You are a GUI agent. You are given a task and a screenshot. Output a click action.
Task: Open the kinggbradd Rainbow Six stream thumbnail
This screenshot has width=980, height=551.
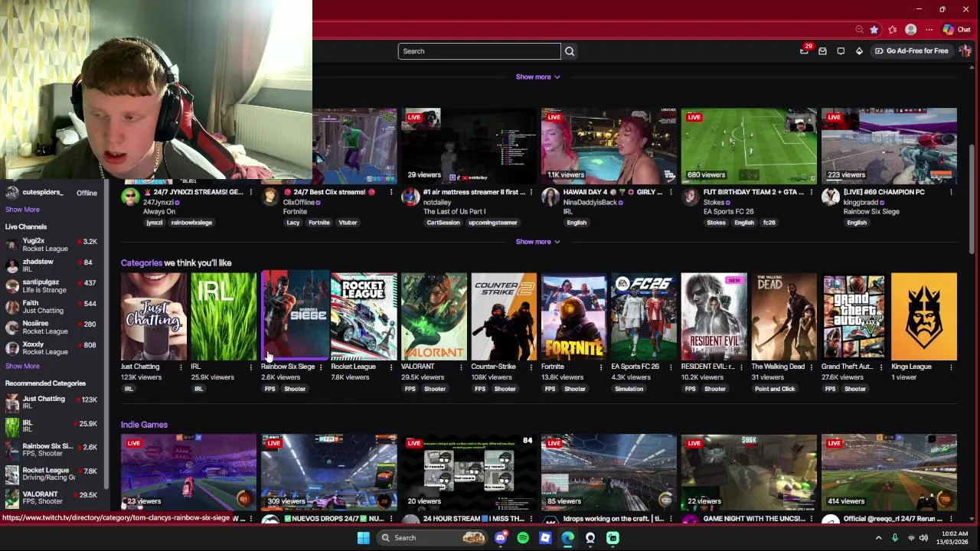(x=889, y=146)
